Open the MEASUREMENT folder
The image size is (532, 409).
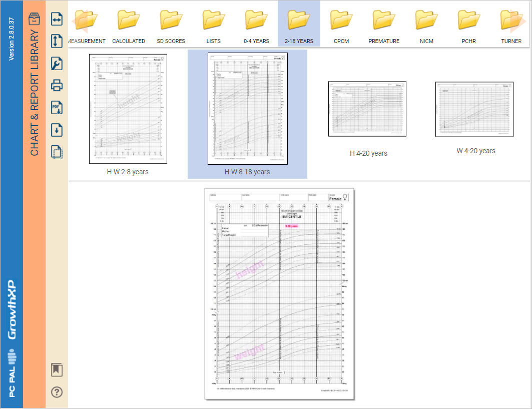click(87, 27)
